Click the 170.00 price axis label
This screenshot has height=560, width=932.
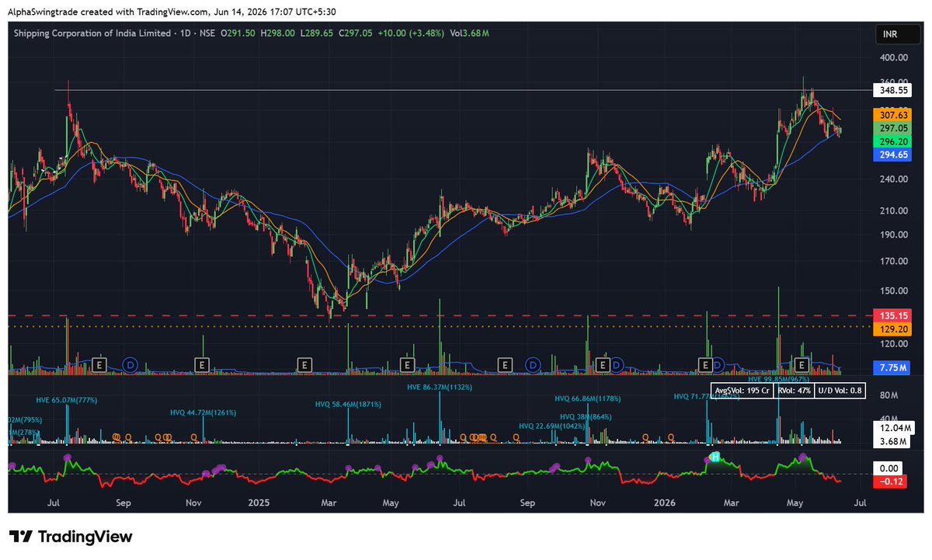tap(893, 261)
